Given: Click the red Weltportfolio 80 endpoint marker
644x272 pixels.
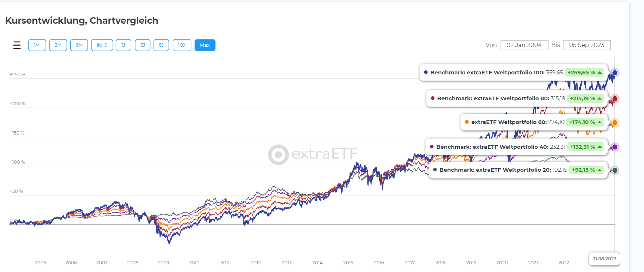Looking at the screenshot, I should click(615, 98).
